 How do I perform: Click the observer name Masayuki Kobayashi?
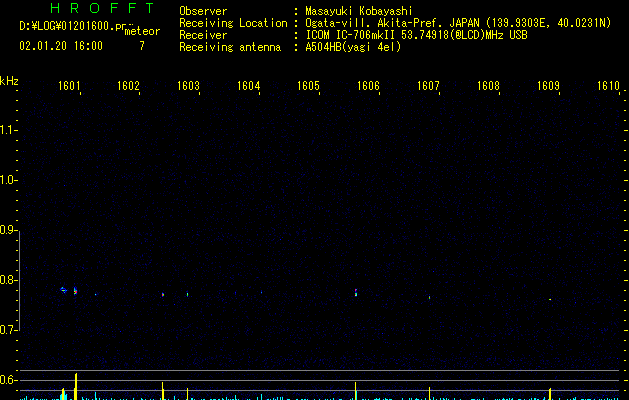point(359,11)
